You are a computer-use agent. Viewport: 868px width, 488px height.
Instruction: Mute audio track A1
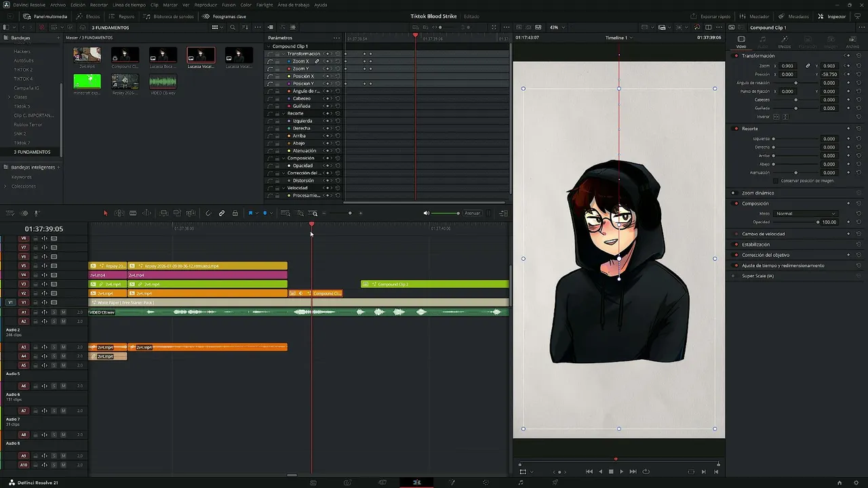[63, 312]
